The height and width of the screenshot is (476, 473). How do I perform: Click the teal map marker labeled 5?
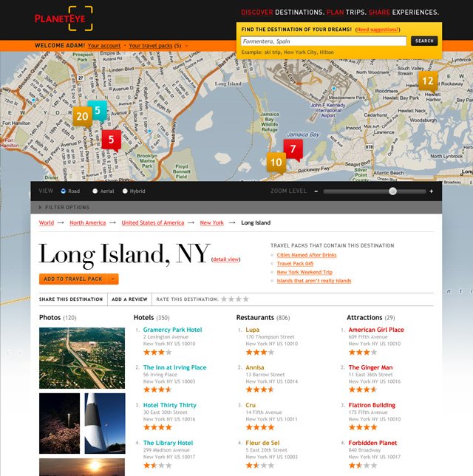(98, 110)
